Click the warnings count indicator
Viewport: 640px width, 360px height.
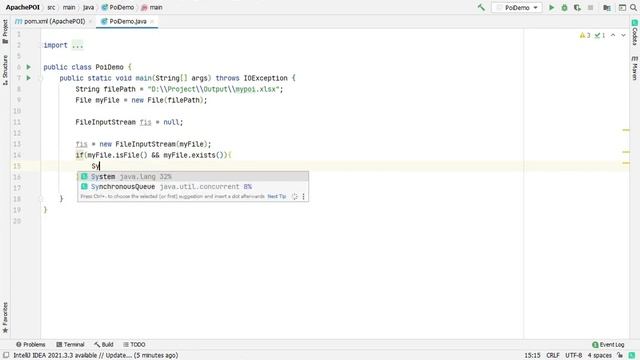click(x=585, y=36)
